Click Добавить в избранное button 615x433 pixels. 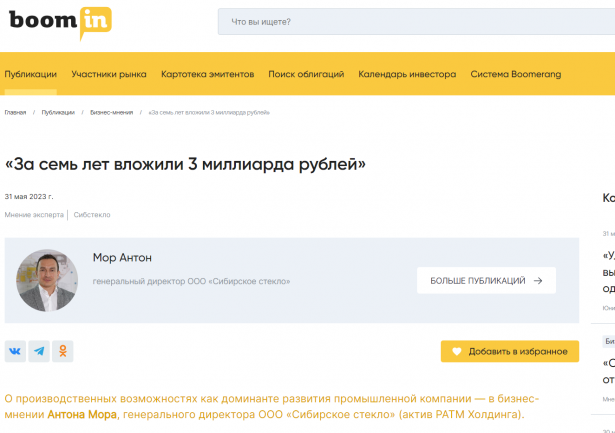[x=510, y=351]
